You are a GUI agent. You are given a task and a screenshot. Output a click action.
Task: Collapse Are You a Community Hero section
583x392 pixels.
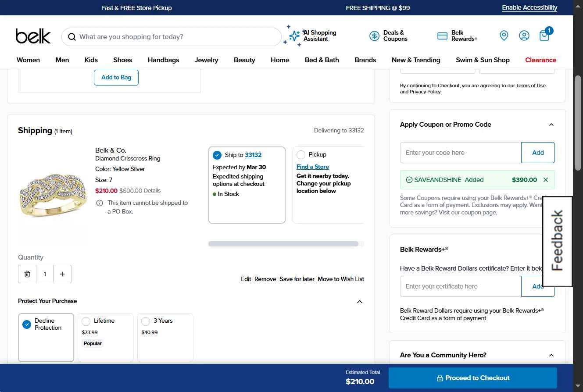click(551, 355)
